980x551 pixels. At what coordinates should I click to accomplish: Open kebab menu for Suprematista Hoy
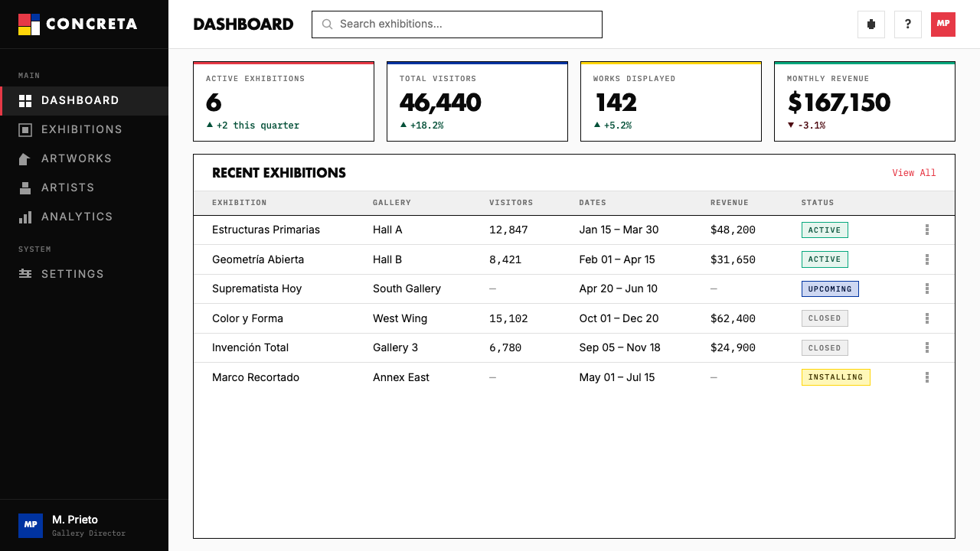pos(927,289)
